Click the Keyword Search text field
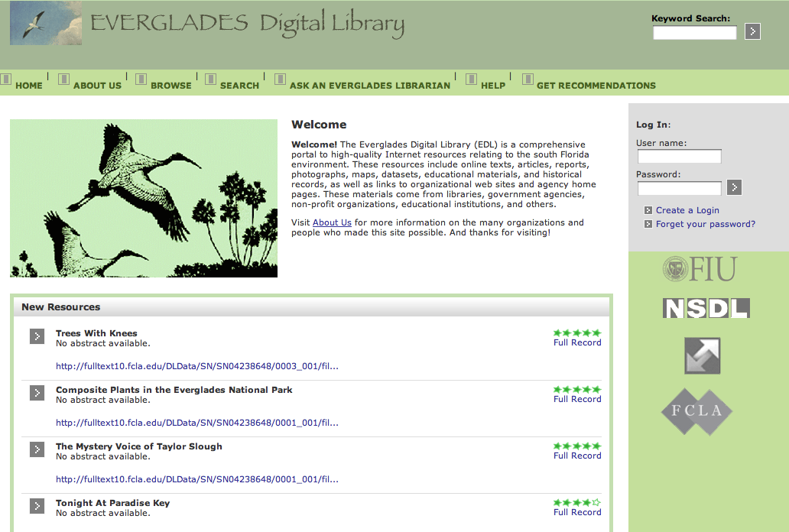789x532 pixels. click(x=694, y=33)
